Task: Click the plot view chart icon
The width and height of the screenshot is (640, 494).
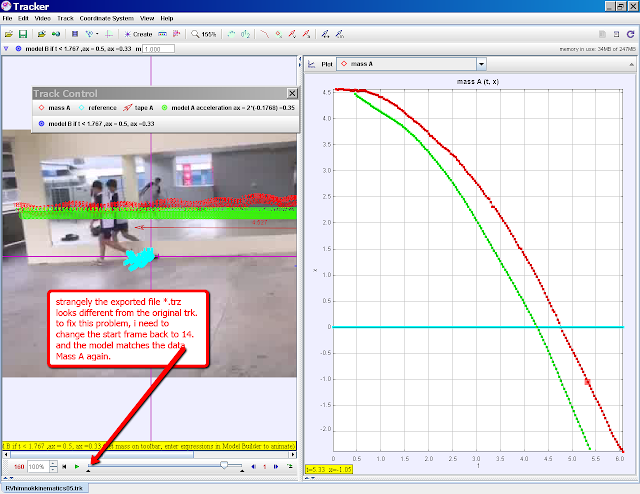Action: [x=311, y=64]
